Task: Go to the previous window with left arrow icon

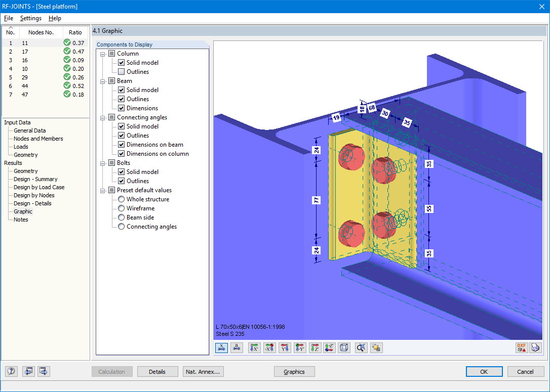Action: point(28,371)
